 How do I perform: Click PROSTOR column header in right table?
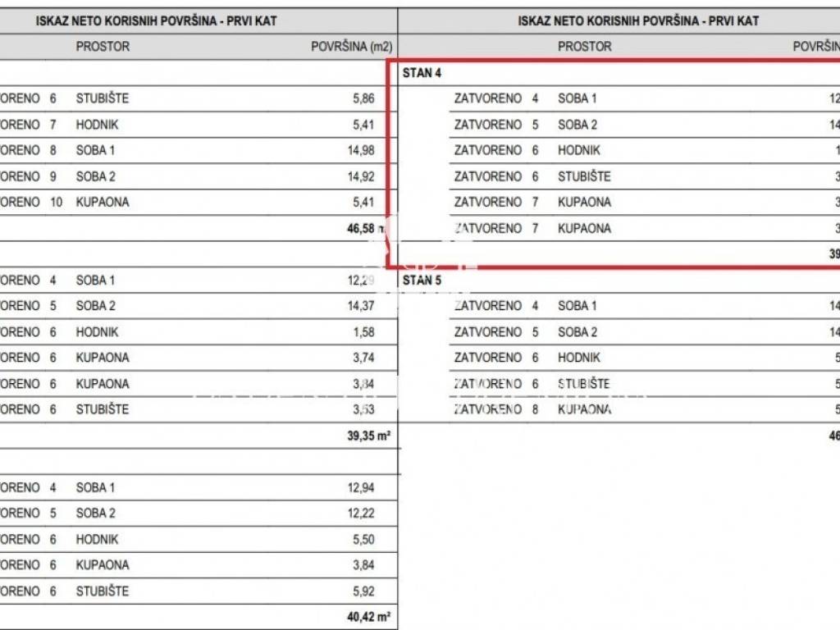click(584, 47)
